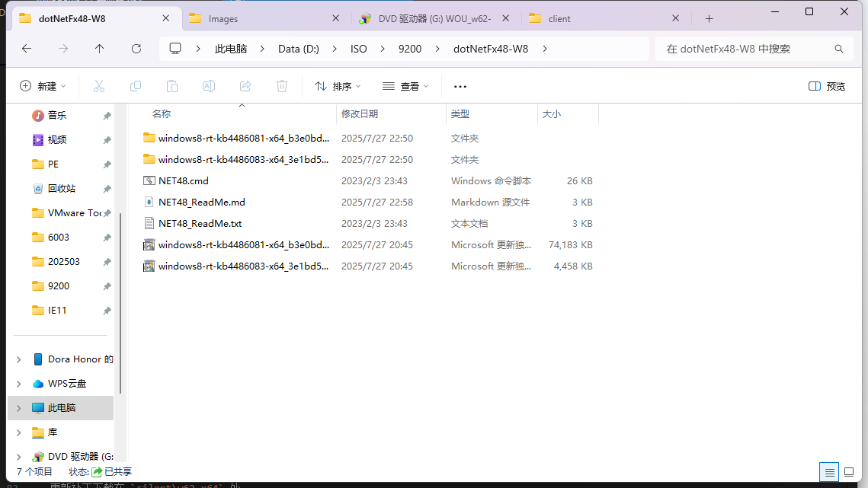This screenshot has width=868, height=488.
Task: Expand the WPS云盘 tree node
Action: (x=19, y=384)
